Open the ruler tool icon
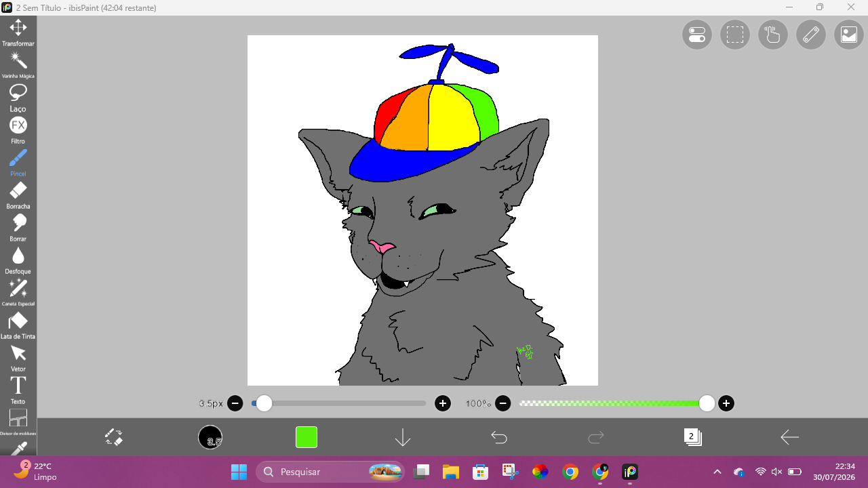868x488 pixels. click(x=811, y=35)
